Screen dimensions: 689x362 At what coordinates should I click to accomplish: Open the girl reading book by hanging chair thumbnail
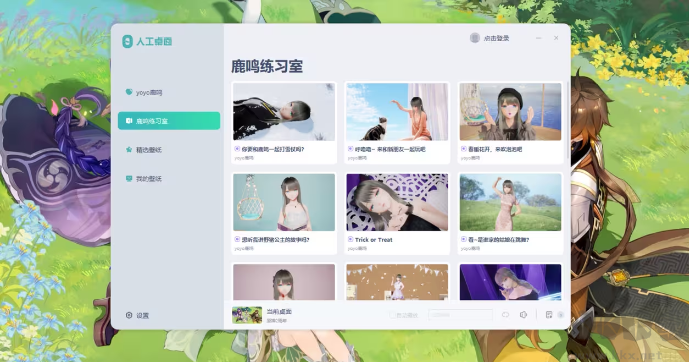point(284,202)
